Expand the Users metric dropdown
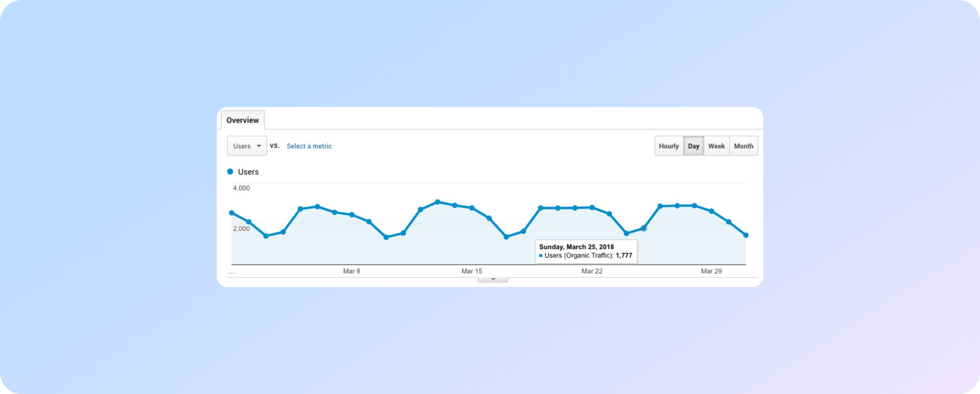Image resolution: width=980 pixels, height=394 pixels. click(247, 146)
